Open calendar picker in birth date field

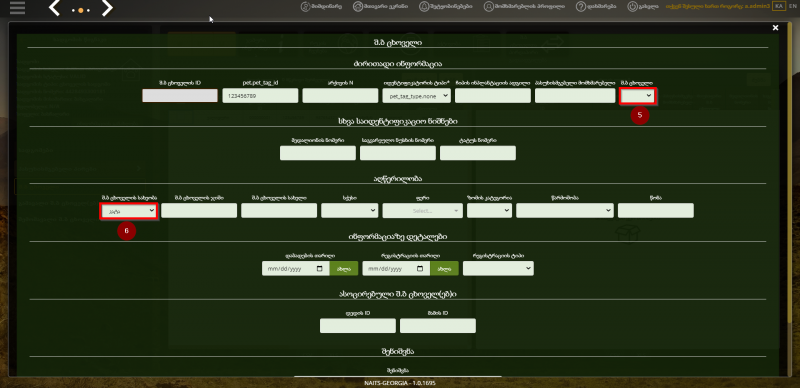pos(320,269)
